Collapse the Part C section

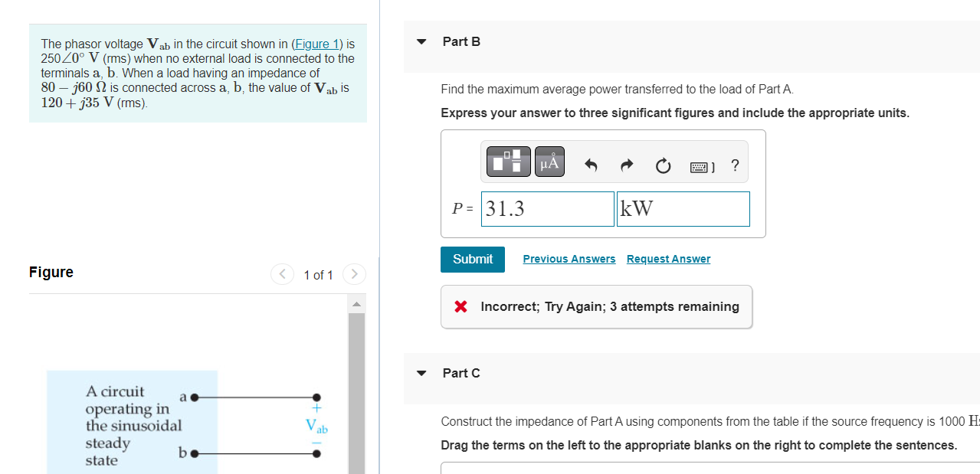421,373
